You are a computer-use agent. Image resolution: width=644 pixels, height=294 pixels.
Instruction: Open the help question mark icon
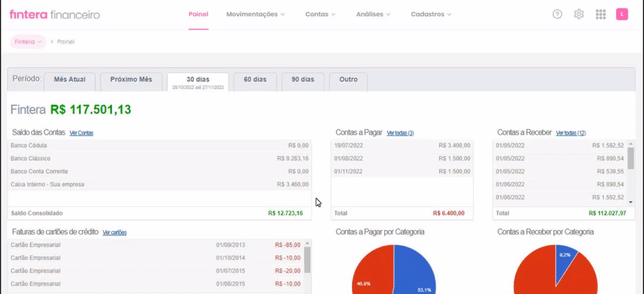click(x=557, y=14)
